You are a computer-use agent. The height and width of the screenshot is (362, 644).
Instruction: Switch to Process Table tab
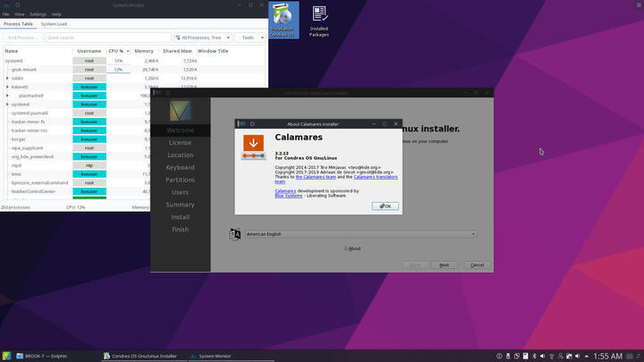tap(18, 24)
